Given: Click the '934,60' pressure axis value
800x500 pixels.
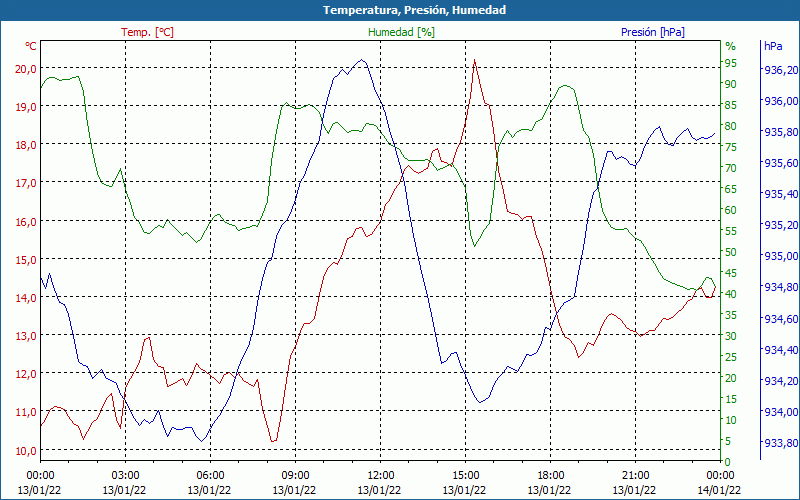Looking at the screenshot, I should pyautogui.click(x=782, y=319).
